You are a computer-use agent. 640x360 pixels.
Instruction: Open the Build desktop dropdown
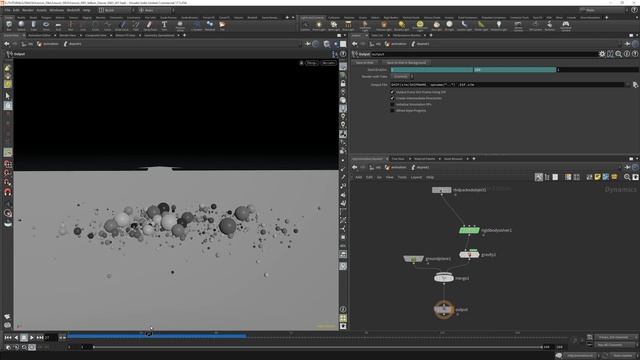(115, 10)
